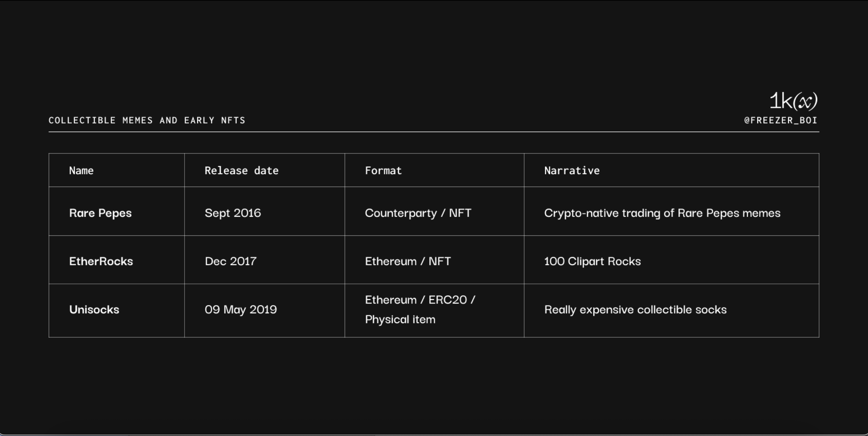The width and height of the screenshot is (868, 436).
Task: Select the Release date column header
Action: [242, 171]
